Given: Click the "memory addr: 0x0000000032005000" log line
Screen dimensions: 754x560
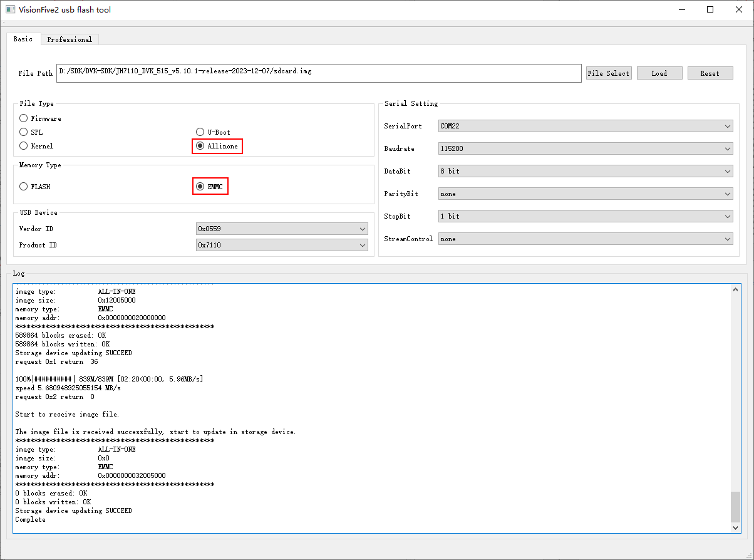Looking at the screenshot, I should [x=91, y=475].
